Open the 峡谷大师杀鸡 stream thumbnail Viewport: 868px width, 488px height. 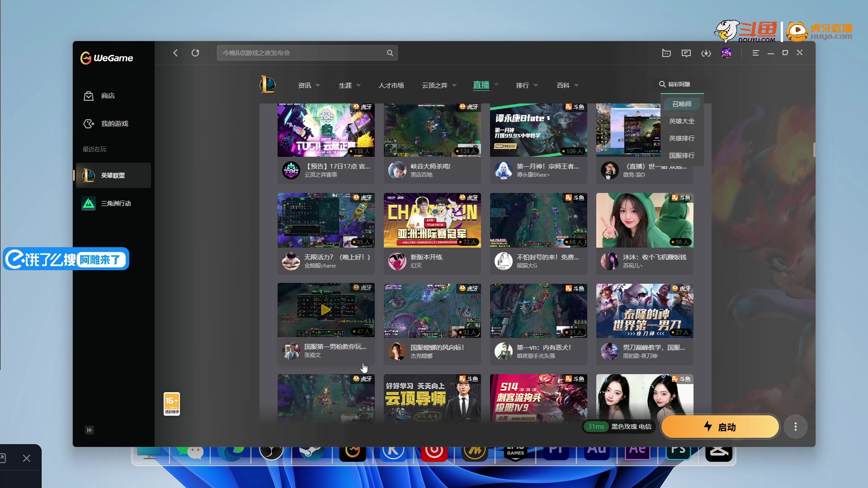pyautogui.click(x=432, y=130)
